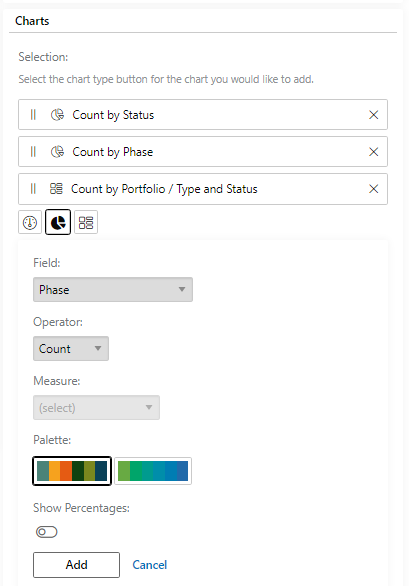Image resolution: width=409 pixels, height=586 pixels.
Task: Select the pie chart type button
Action: coord(58,222)
